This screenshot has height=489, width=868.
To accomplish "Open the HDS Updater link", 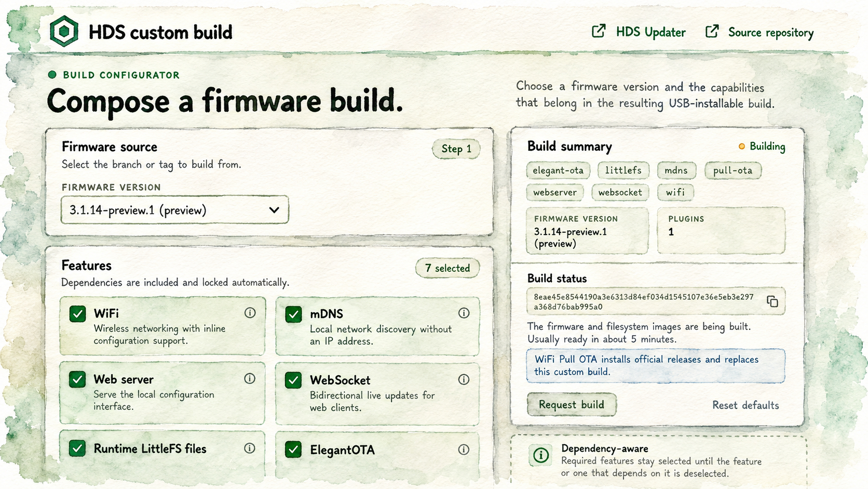I will coord(639,32).
